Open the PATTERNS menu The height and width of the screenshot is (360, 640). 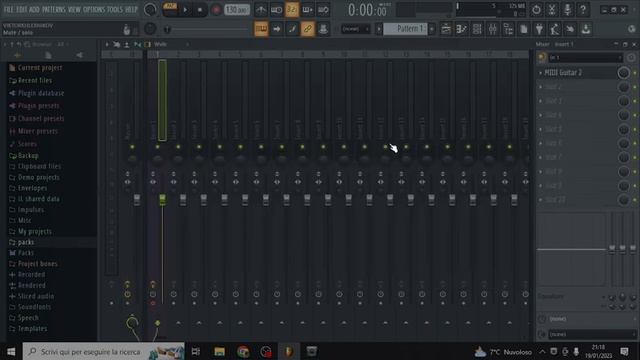click(53, 9)
